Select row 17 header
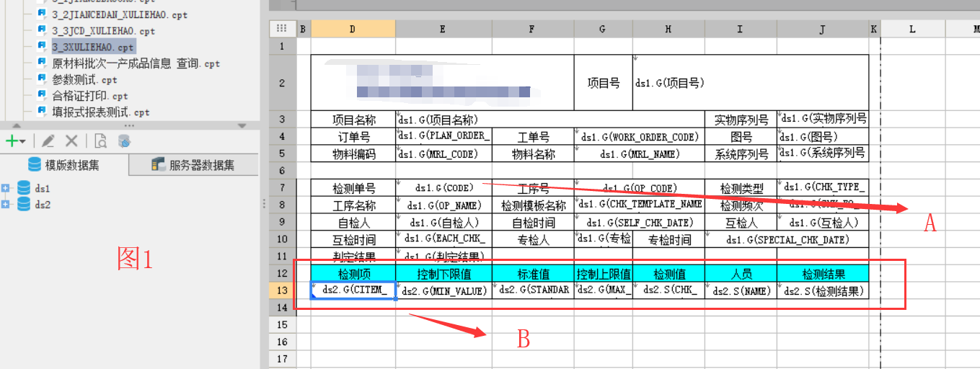This screenshot has height=369, width=980. pos(282,358)
